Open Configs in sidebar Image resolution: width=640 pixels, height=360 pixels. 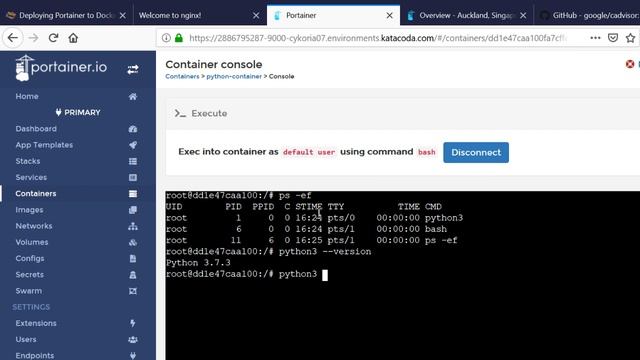coord(29,258)
